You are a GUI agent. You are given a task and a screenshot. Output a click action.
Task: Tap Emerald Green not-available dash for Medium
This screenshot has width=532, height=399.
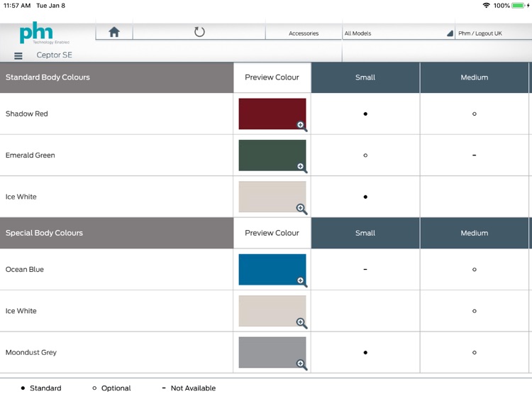pos(475,155)
